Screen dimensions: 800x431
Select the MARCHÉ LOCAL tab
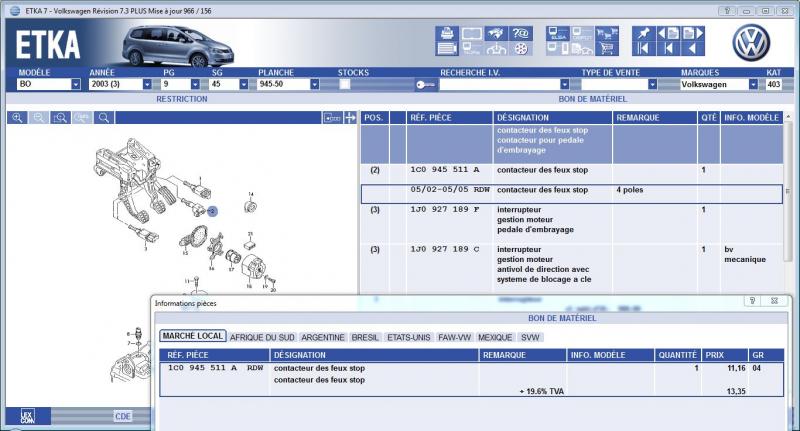click(193, 336)
